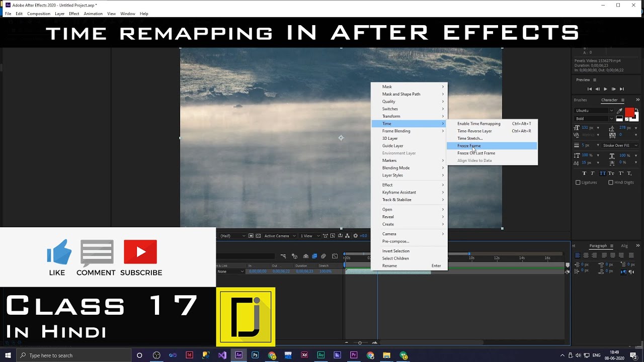This screenshot has height=362, width=644.
Task: Open the Active Camera view dropdown
Action: [280, 236]
